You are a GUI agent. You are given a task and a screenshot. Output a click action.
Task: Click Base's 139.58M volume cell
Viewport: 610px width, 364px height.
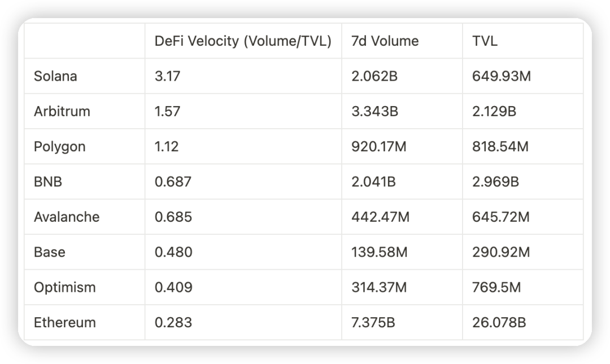(x=378, y=252)
